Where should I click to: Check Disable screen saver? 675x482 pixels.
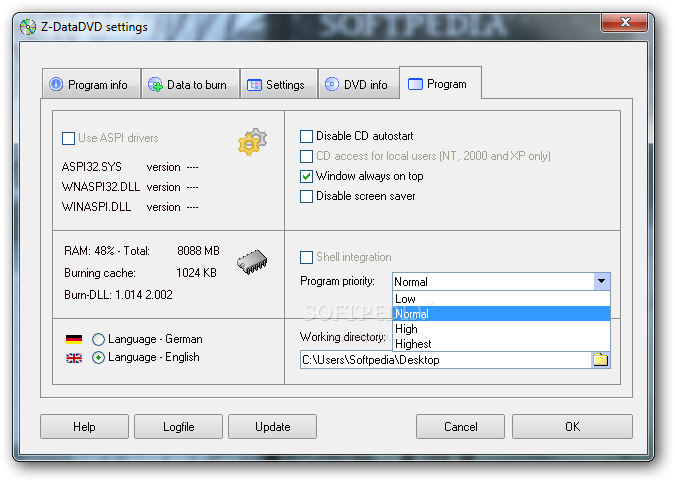pos(307,196)
